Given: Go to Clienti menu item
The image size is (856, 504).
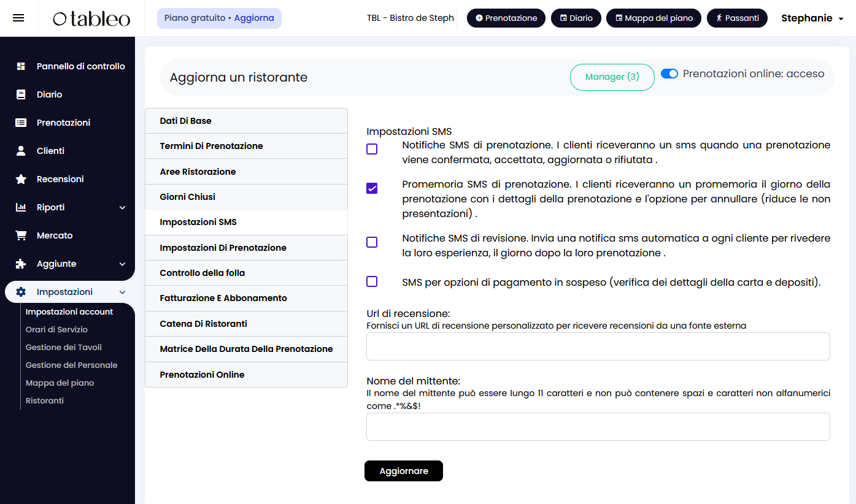Looking at the screenshot, I should (50, 151).
